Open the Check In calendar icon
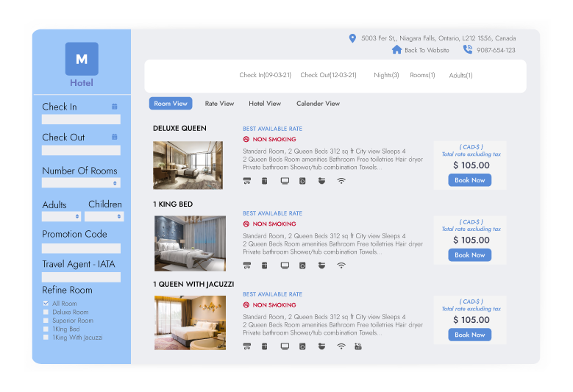The width and height of the screenshot is (573, 392). click(115, 107)
